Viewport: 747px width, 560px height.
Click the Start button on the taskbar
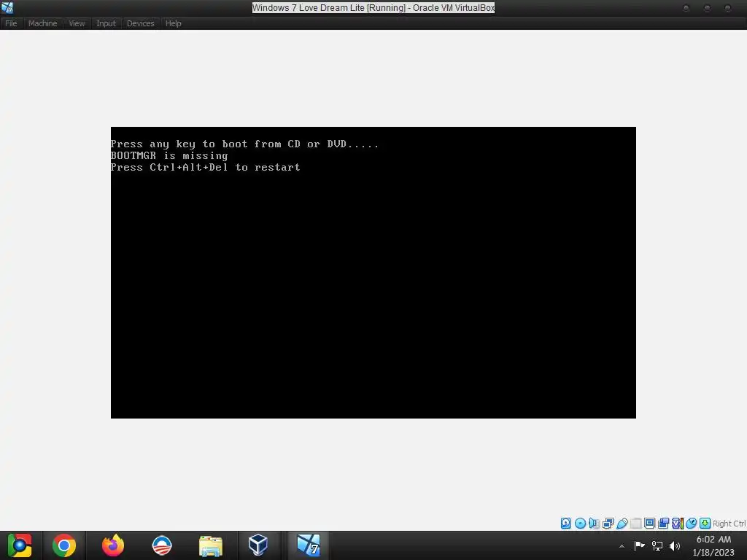[20, 545]
